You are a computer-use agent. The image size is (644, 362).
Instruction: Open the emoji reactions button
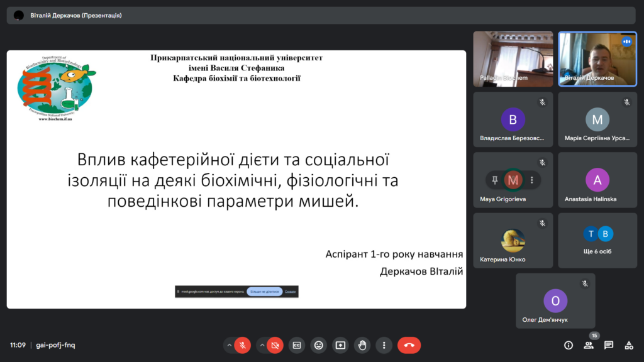coord(318,345)
